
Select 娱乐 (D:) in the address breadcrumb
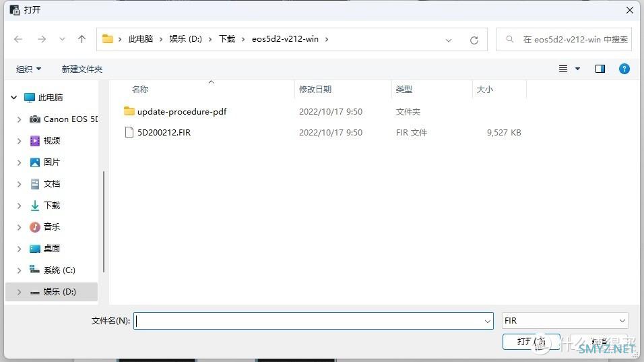(x=186, y=39)
